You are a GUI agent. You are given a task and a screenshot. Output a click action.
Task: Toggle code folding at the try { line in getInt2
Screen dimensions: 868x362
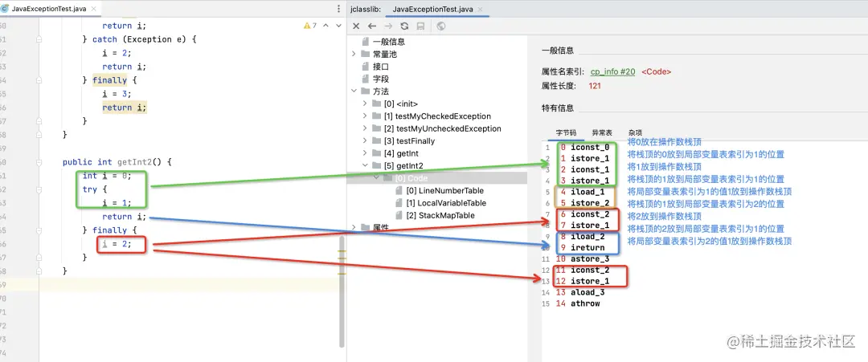coord(39,189)
